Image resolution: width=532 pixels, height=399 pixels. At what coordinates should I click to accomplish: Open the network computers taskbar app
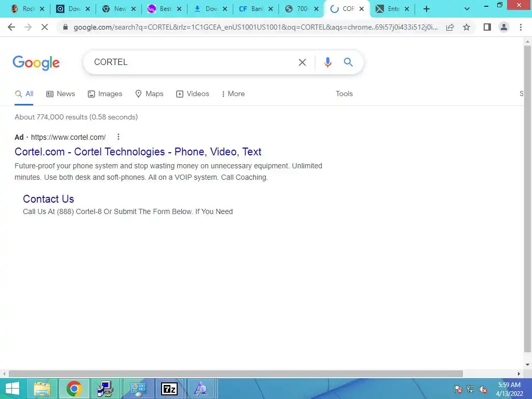[105, 389]
